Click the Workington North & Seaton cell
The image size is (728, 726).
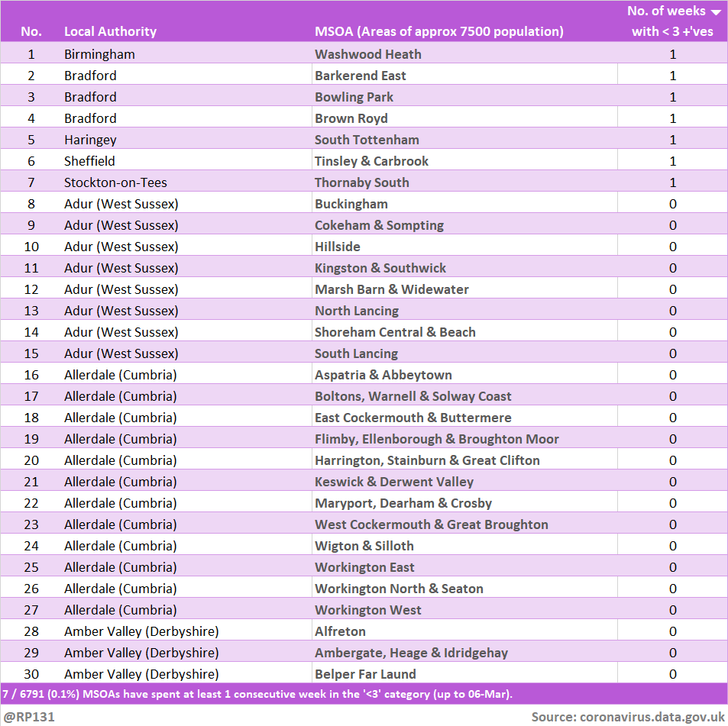(x=399, y=589)
